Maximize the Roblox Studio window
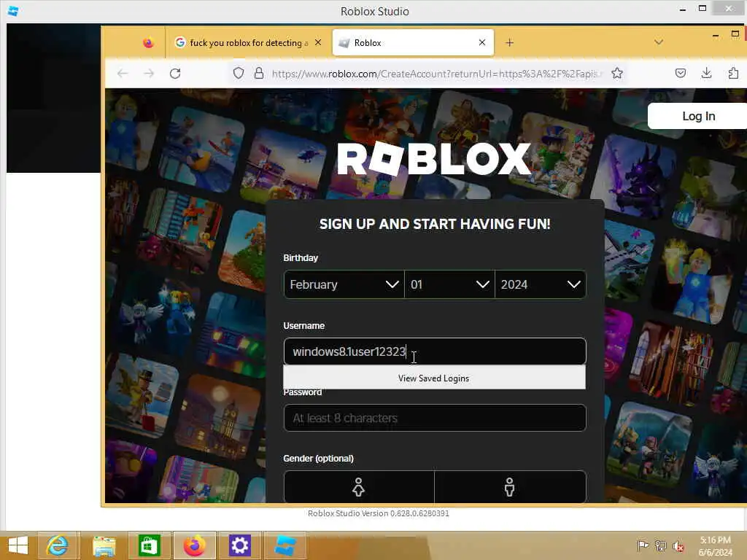Screen dimensions: 747x560 703,9
